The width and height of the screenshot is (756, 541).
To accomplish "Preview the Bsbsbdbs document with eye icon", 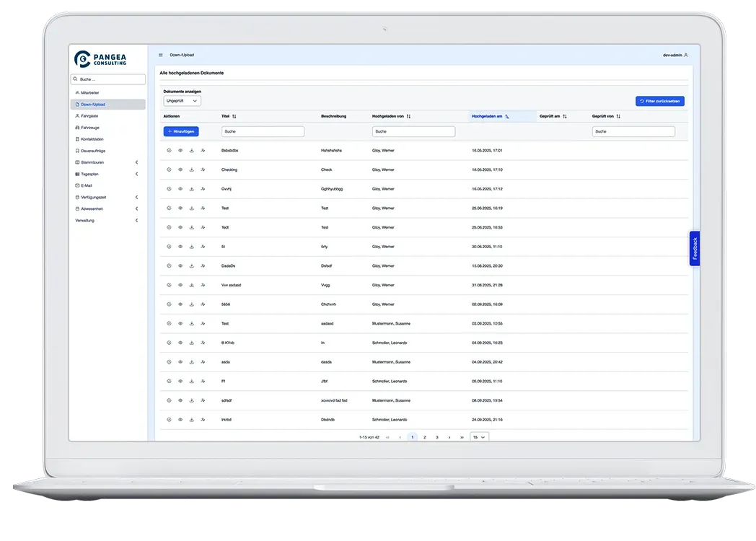I will 180,151.
